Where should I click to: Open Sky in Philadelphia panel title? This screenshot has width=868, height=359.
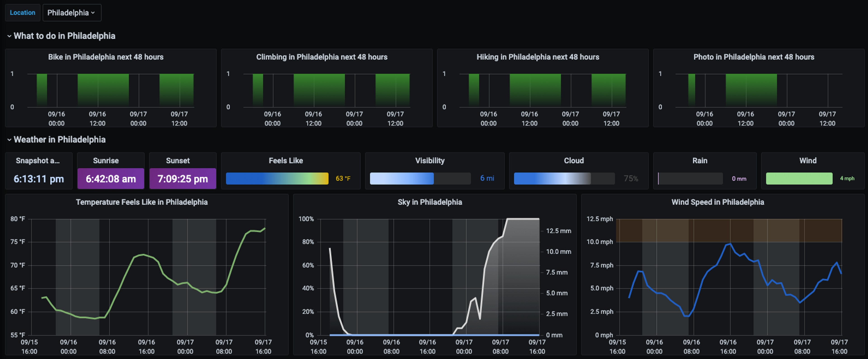click(430, 202)
